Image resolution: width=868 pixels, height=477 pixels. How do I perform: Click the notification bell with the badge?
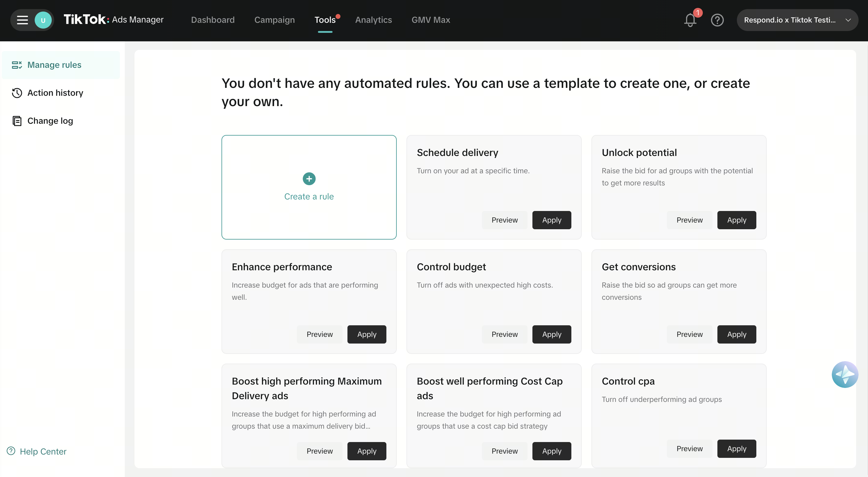click(690, 20)
